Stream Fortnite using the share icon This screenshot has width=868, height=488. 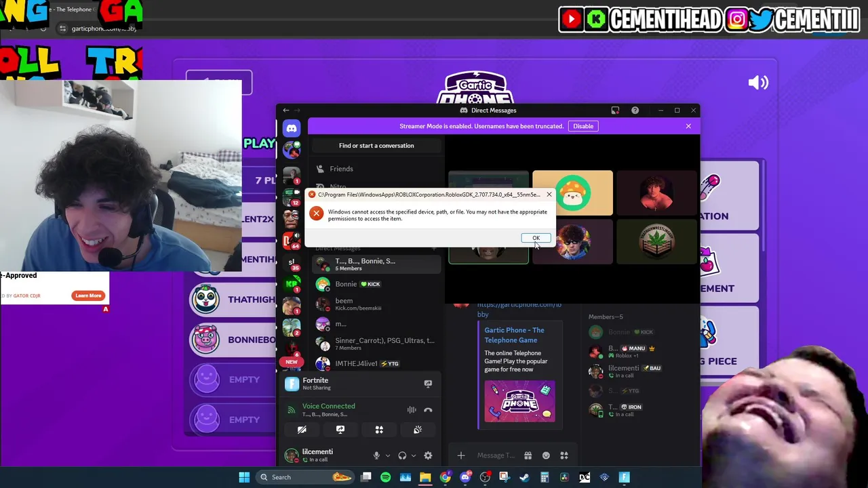point(428,384)
